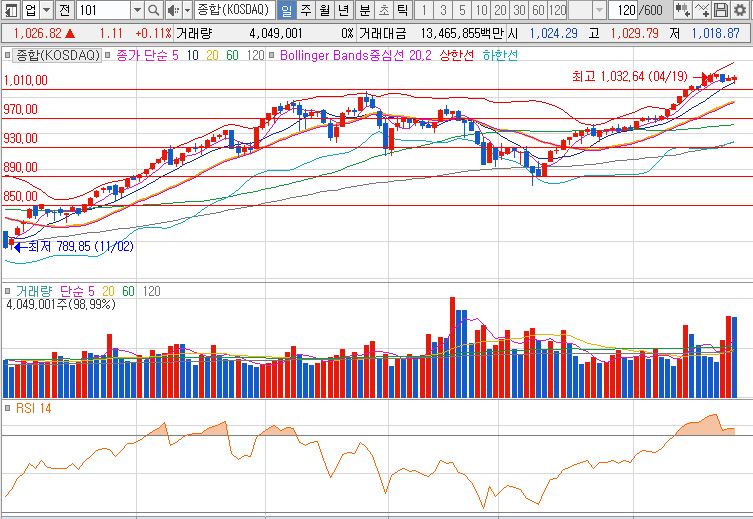The height and width of the screenshot is (519, 753).
Task: Click the 단순 5 volume average label
Action: pyautogui.click(x=77, y=291)
